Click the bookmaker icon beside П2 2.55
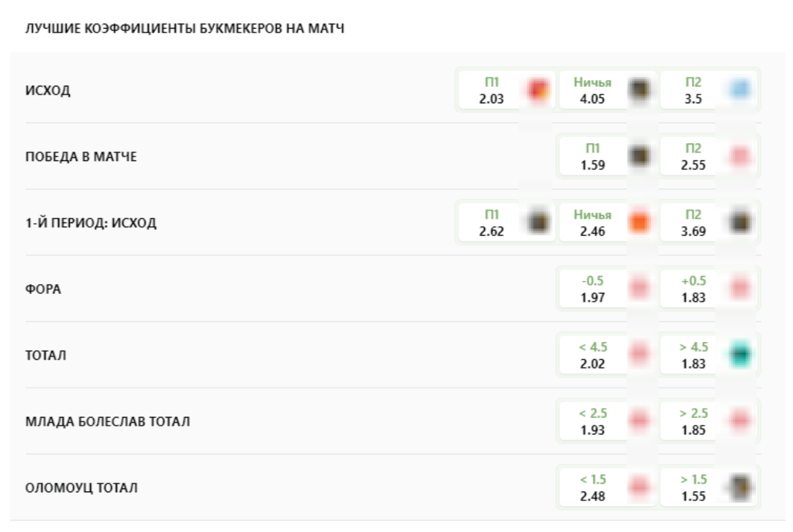 coord(739,156)
